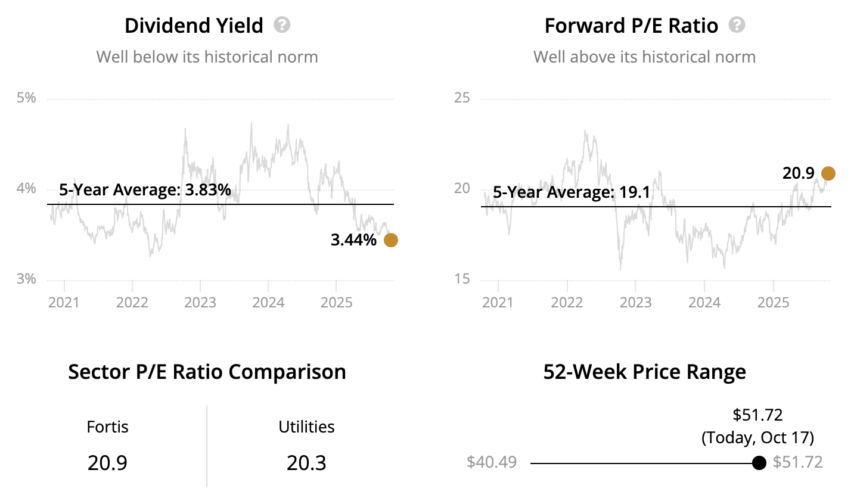The width and height of the screenshot is (857, 504).
Task: Click the $40.49 52-week low label
Action: point(492,462)
